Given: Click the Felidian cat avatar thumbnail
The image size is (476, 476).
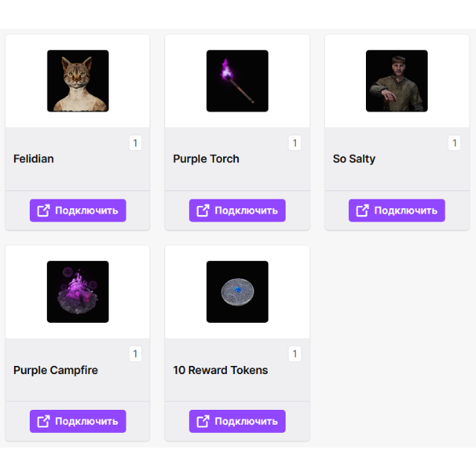Looking at the screenshot, I should click(77, 81).
